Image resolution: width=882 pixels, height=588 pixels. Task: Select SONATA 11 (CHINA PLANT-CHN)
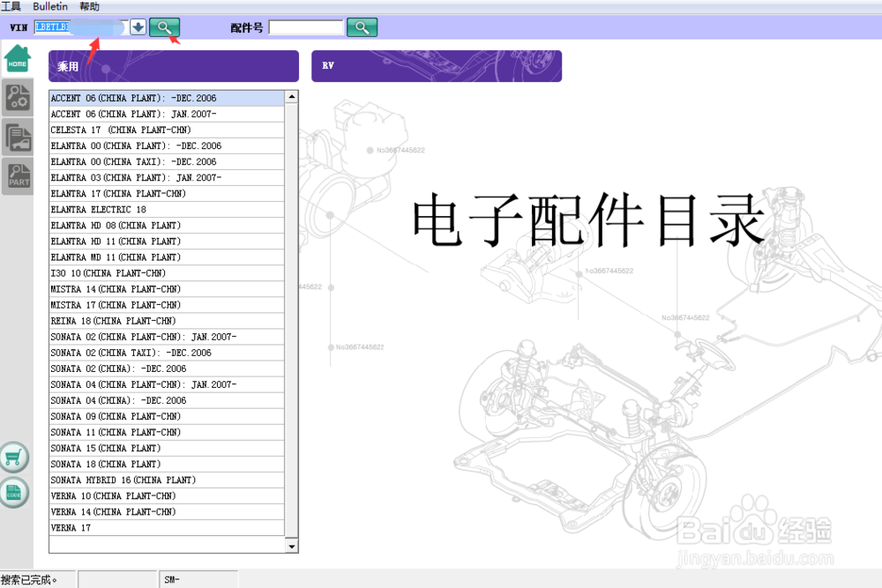(x=167, y=432)
